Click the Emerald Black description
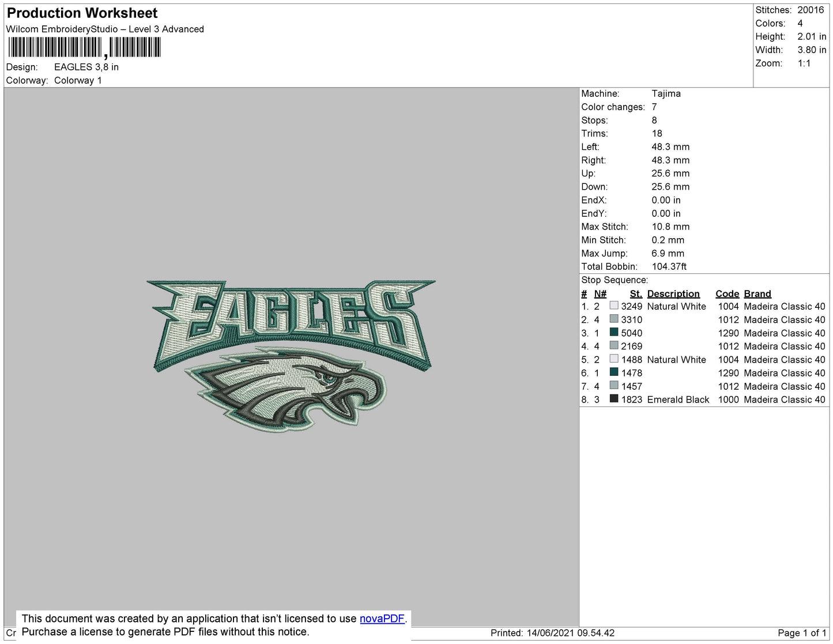The width and height of the screenshot is (833, 644). [x=678, y=400]
